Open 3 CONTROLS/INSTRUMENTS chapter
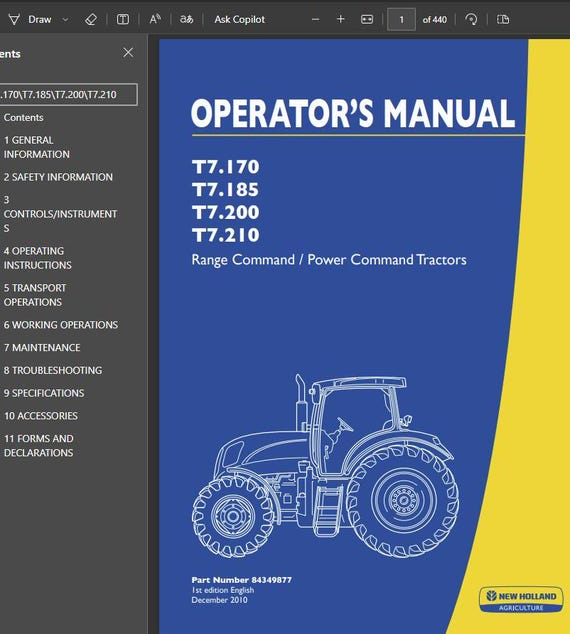This screenshot has height=634, width=570. 60,214
